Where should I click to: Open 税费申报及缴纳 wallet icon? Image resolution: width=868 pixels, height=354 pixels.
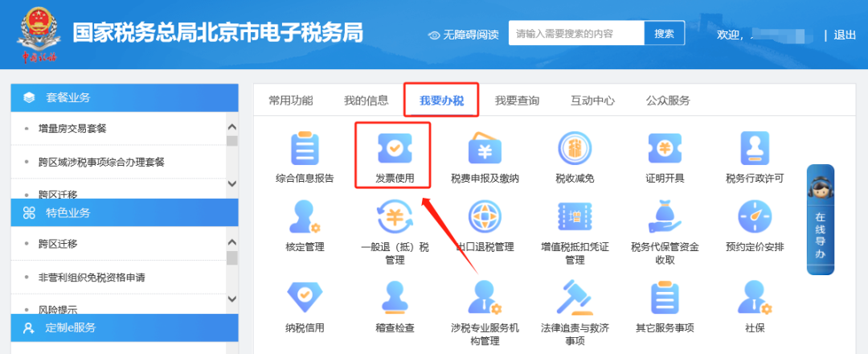pyautogui.click(x=485, y=149)
